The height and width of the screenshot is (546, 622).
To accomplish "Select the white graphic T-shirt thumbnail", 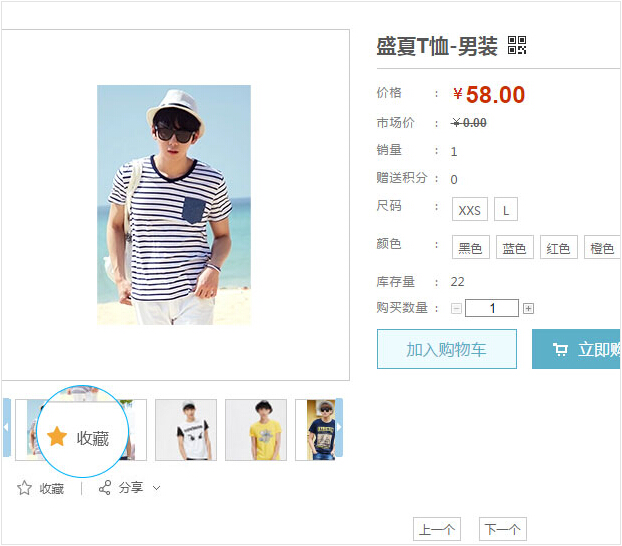I will tap(186, 430).
